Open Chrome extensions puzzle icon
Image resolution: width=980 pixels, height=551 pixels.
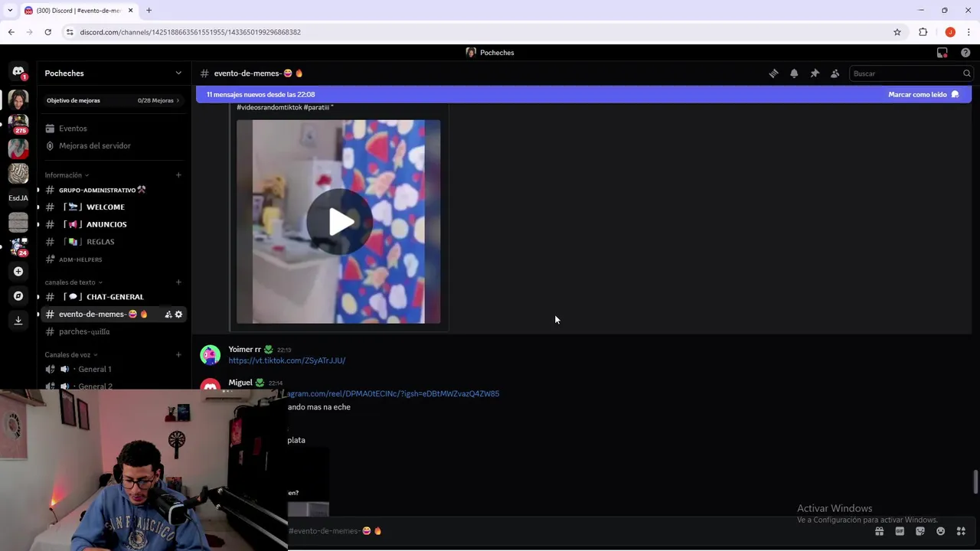point(923,32)
